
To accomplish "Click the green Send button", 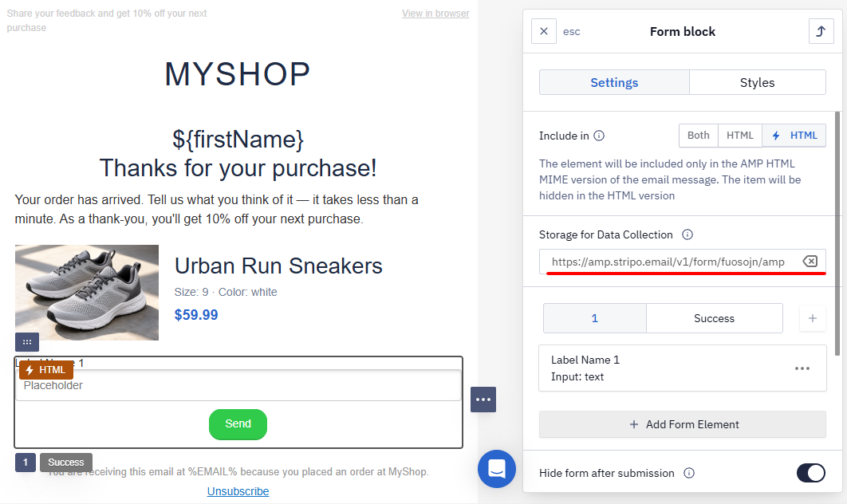I will [238, 424].
